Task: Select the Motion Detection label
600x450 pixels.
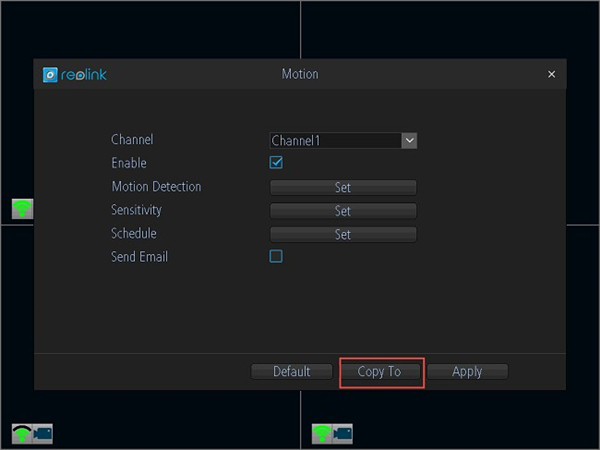Action: pos(156,187)
